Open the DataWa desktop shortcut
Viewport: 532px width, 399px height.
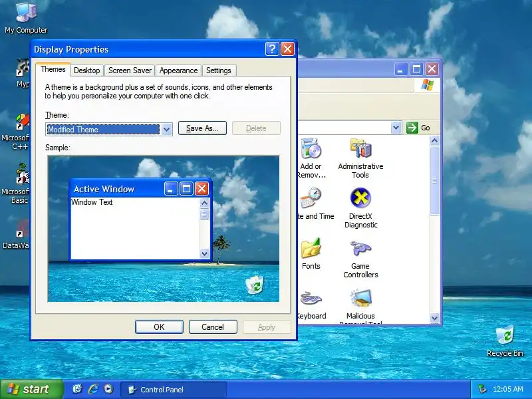coord(23,228)
